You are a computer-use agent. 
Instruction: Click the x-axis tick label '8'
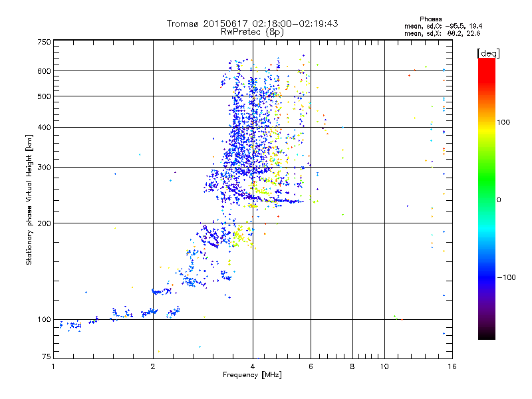pyautogui.click(x=352, y=366)
